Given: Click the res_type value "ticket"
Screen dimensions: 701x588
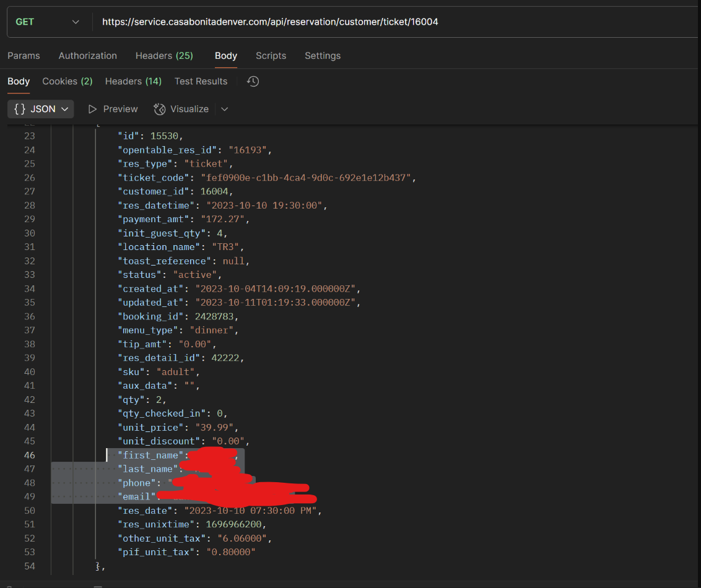Looking at the screenshot, I should [x=206, y=163].
